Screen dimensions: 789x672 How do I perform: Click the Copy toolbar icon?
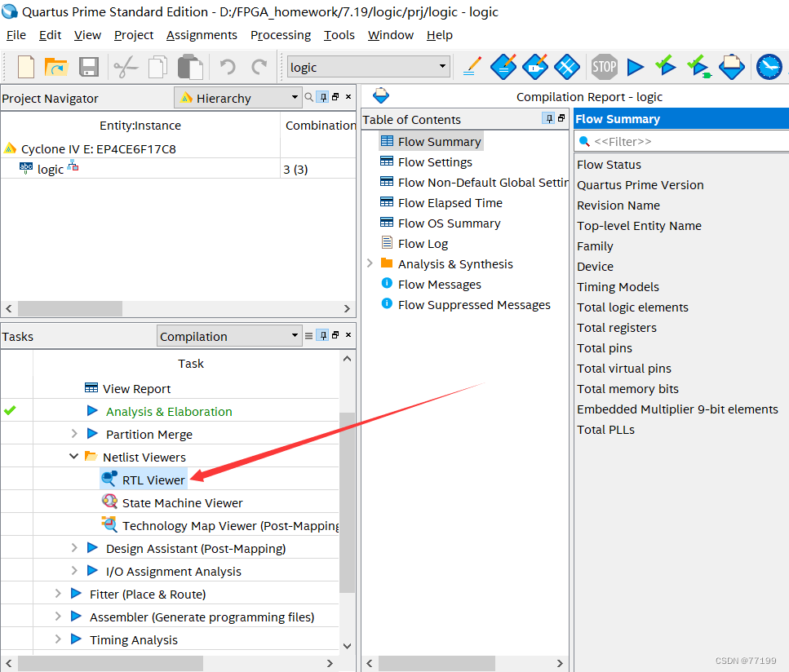pos(158,67)
